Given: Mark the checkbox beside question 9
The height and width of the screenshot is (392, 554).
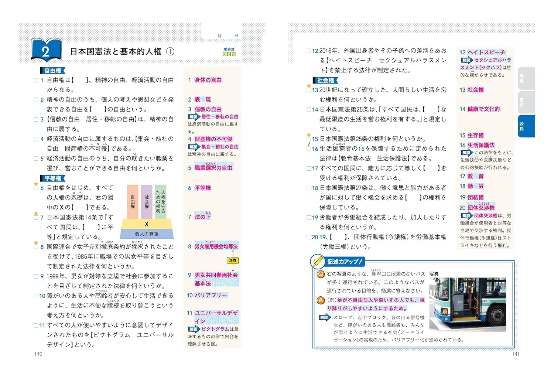Looking at the screenshot, I should tap(36, 276).
